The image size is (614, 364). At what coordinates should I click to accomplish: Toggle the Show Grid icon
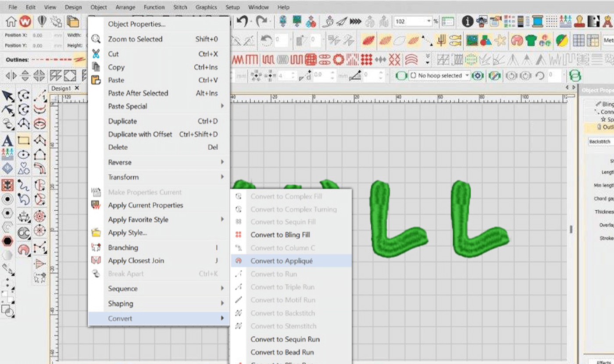[579, 41]
